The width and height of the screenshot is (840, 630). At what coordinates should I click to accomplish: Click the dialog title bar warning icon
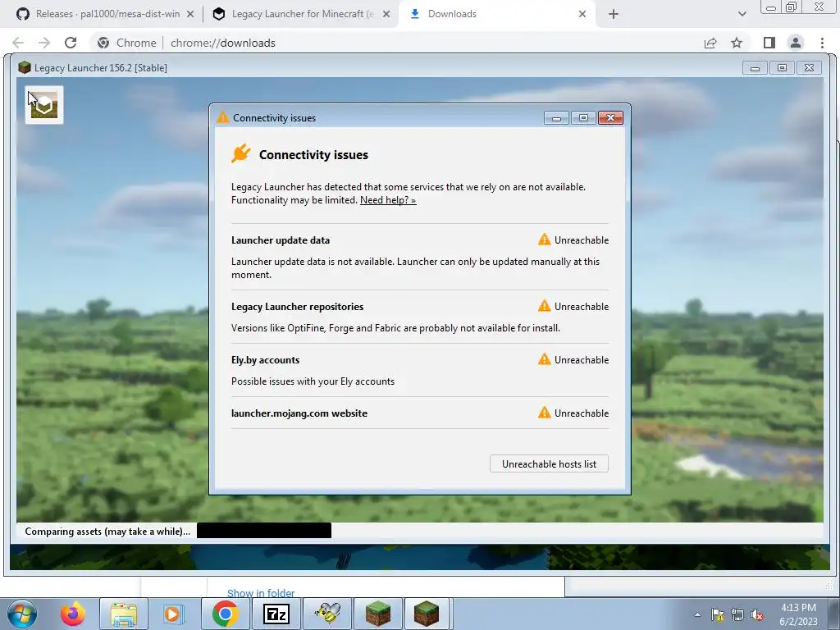[x=223, y=117]
